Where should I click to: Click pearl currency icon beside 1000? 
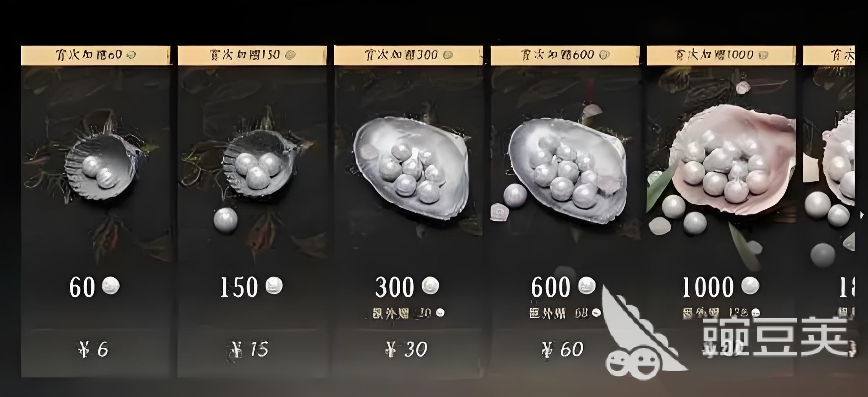(750, 285)
